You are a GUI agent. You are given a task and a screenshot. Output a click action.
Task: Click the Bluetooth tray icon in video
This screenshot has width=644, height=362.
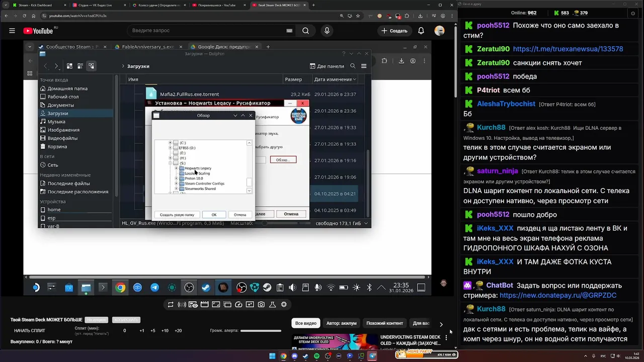coord(369,288)
